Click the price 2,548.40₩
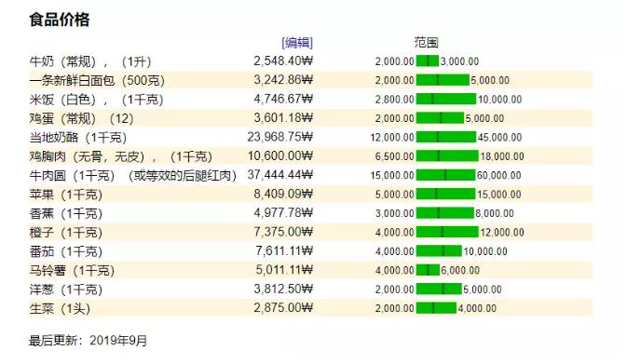The width and height of the screenshot is (627, 364). point(283,61)
